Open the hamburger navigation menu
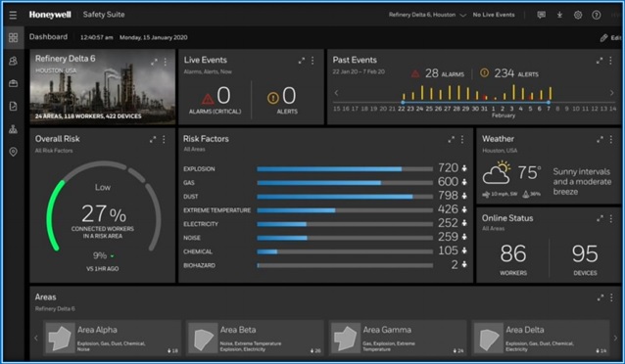 click(x=13, y=15)
